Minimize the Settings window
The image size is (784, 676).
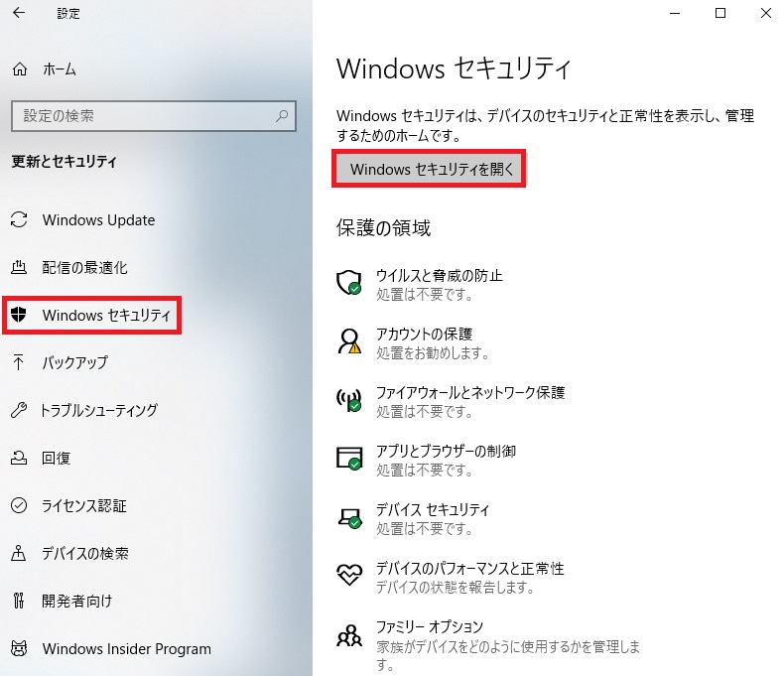coord(675,13)
